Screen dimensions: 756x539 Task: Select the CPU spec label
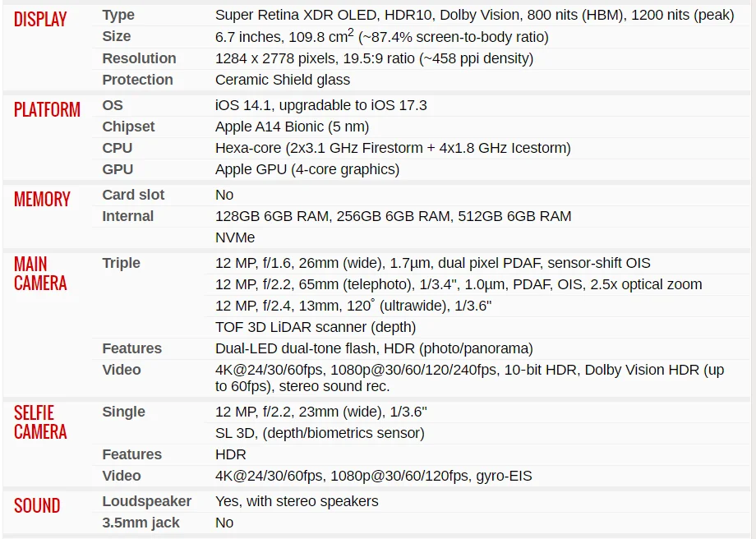(118, 148)
